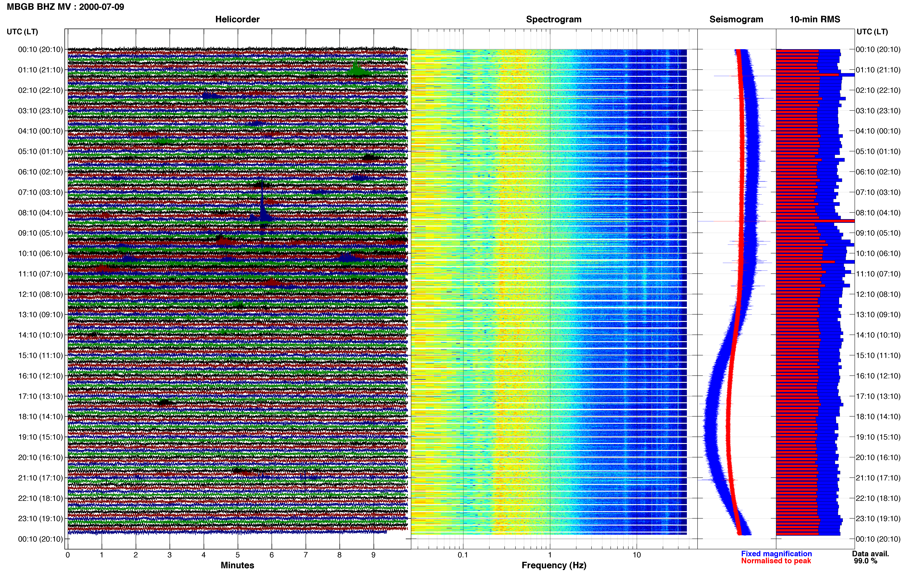Click the minute tick label '9' on helicorder axis
Viewport: 924px width, 578px height.
pyautogui.click(x=373, y=555)
